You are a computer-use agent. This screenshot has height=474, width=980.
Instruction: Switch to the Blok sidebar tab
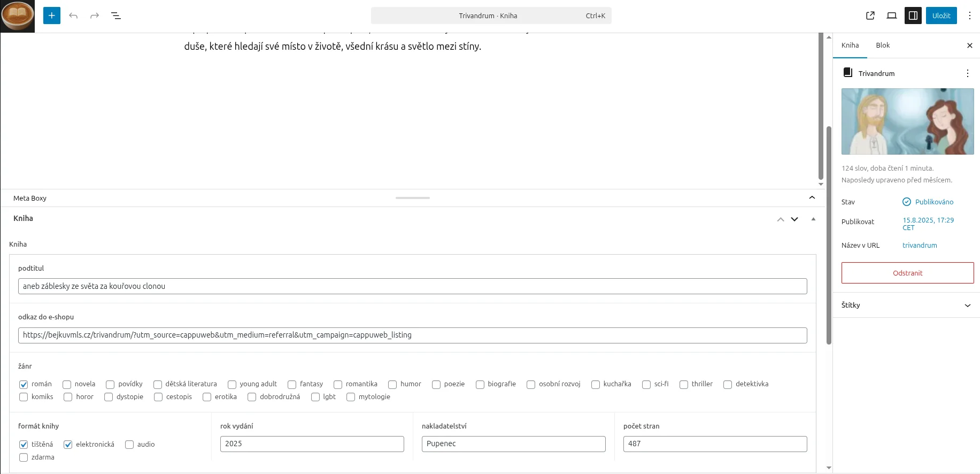[883, 45]
